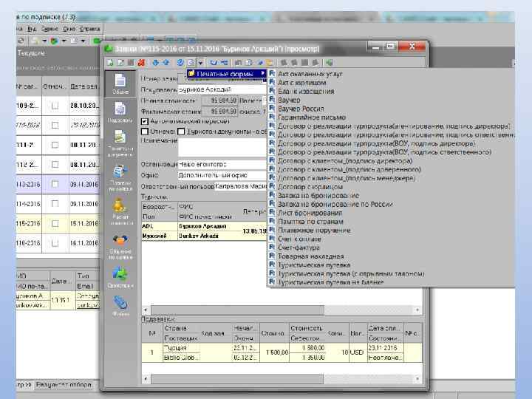Click the blue down-arrow icon in dialog toolbar
The image size is (532, 399).
coord(156,62)
